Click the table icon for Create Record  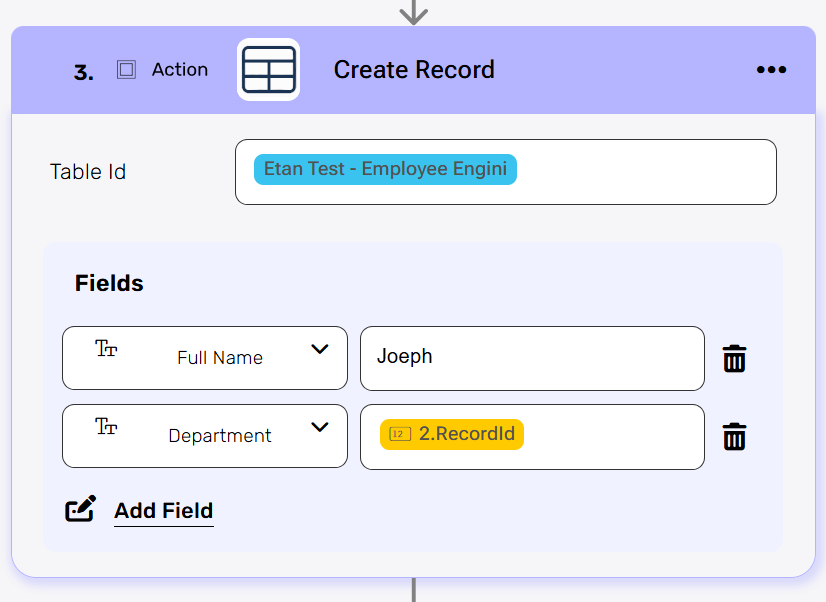coord(268,70)
